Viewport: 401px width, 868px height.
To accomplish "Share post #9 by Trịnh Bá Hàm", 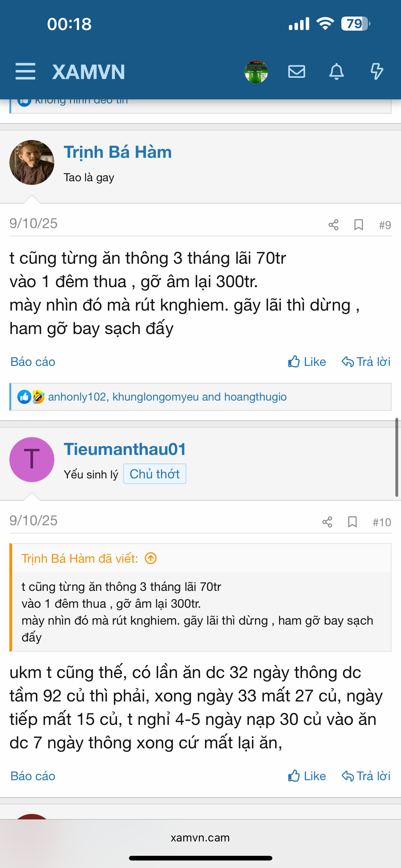I will click(333, 225).
